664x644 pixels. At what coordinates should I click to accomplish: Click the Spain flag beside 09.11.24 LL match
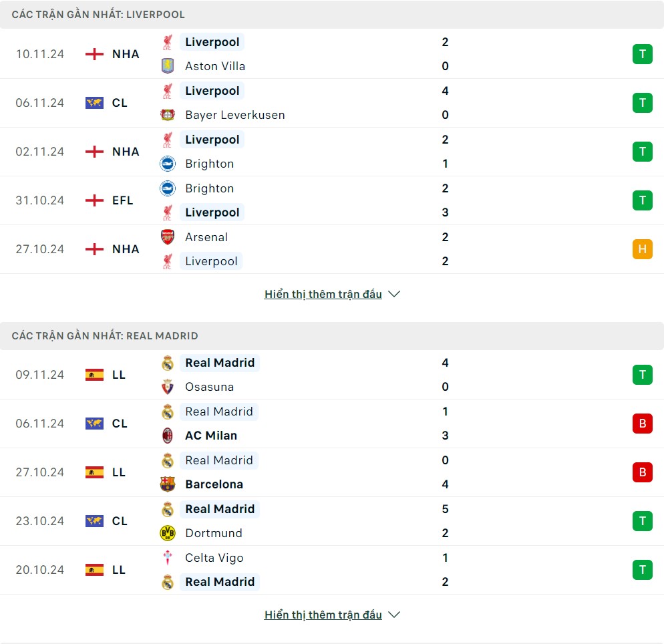[94, 375]
